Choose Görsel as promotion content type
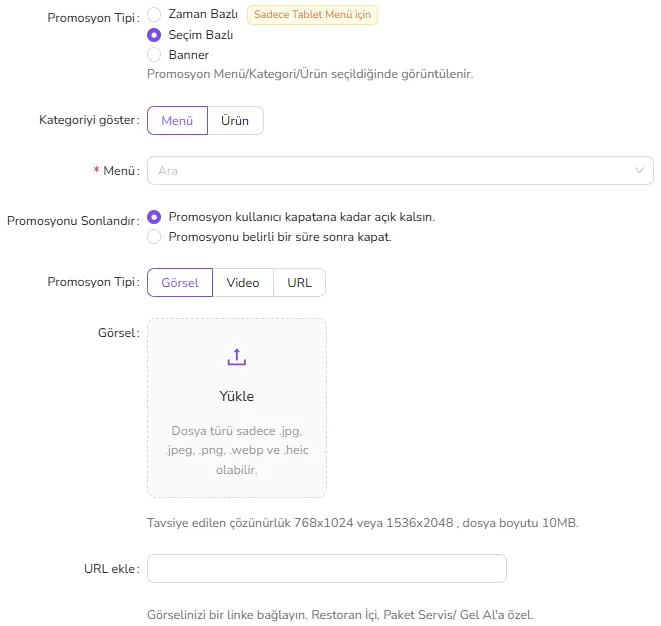Viewport: 661px width, 626px height. [180, 282]
